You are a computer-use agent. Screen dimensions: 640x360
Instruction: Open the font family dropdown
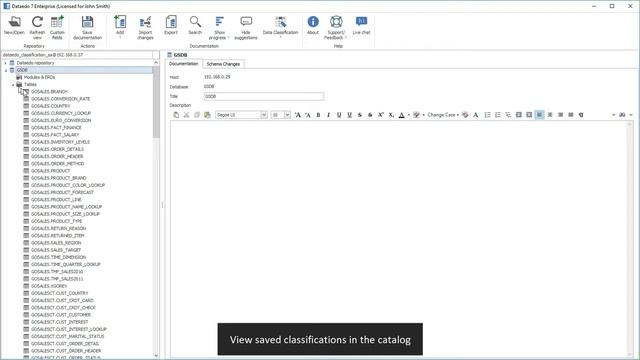(264, 115)
